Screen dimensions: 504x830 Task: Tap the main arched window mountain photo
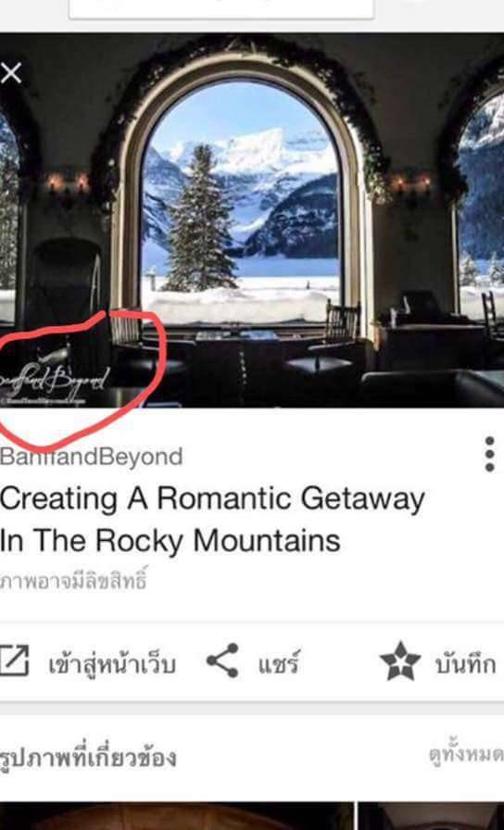[252, 220]
